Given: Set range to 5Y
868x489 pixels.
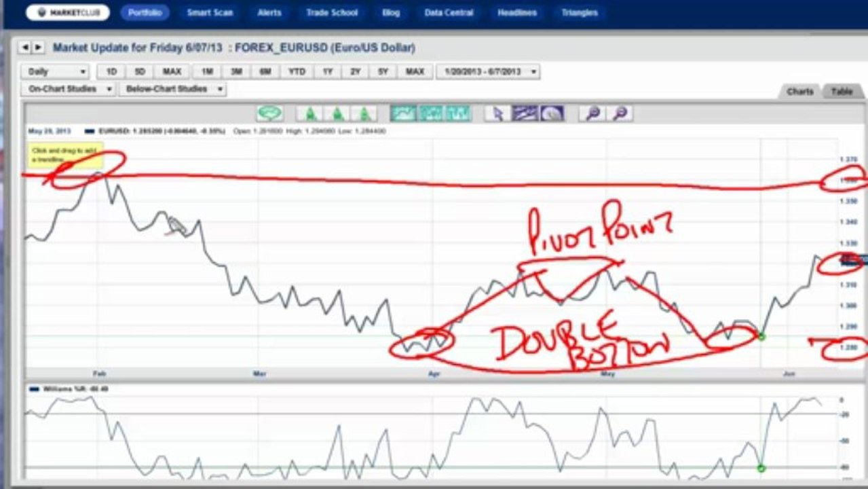Looking at the screenshot, I should (383, 71).
